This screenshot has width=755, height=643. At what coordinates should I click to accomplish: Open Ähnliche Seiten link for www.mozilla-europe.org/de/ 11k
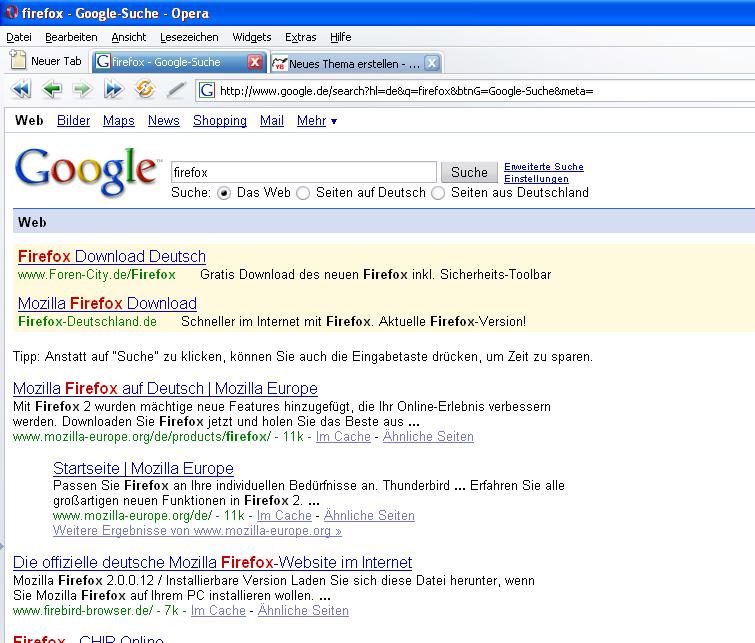point(369,515)
